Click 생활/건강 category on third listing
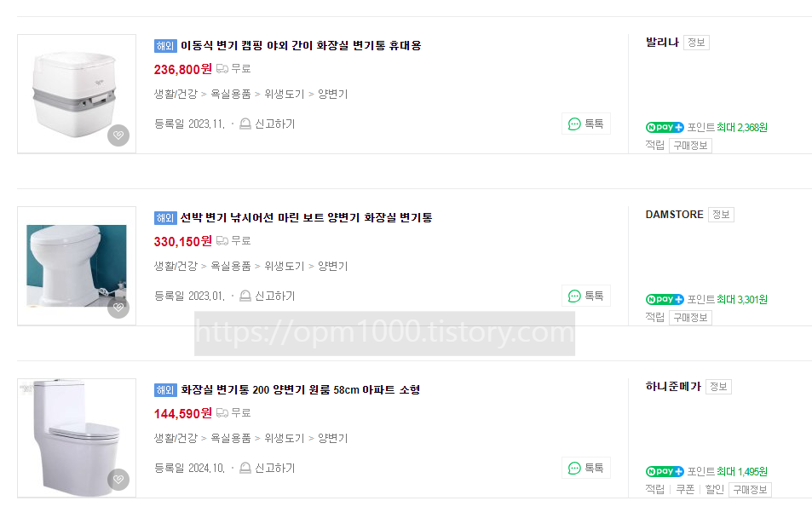 tap(175, 438)
